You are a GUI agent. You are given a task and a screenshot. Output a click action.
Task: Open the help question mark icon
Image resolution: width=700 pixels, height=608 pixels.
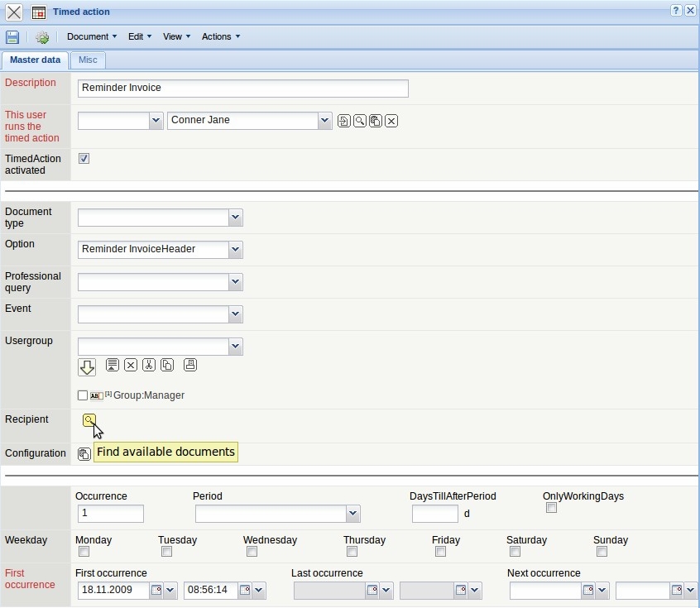676,11
